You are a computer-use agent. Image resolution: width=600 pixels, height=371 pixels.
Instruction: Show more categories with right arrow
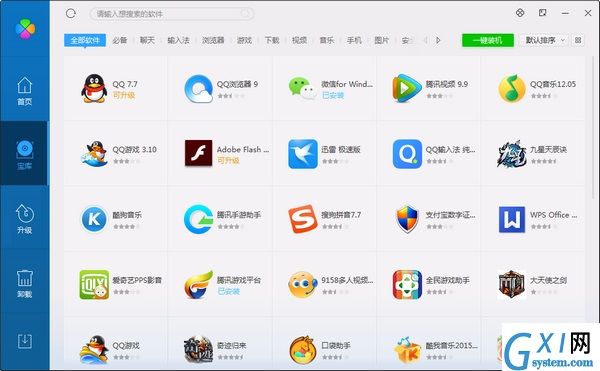(439, 40)
